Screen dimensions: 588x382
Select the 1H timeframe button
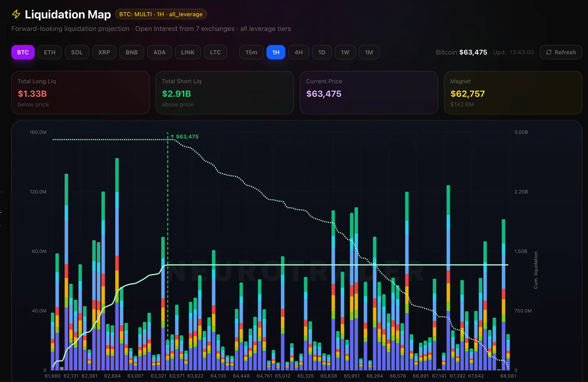[276, 52]
